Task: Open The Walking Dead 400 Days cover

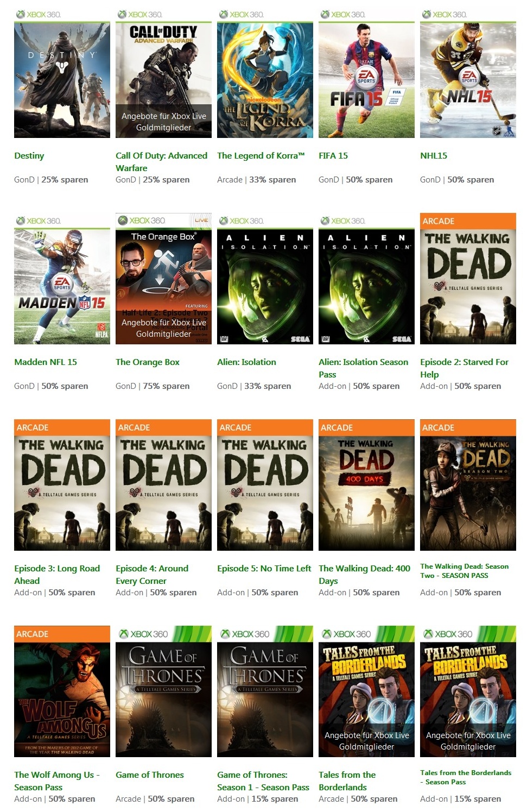Action: 366,485
